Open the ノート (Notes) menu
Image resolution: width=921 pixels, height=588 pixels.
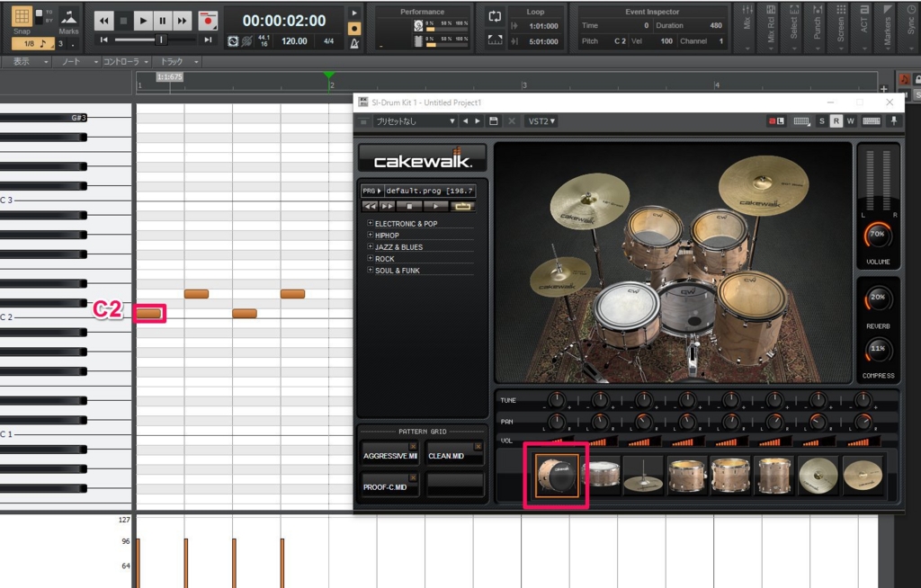(76, 61)
